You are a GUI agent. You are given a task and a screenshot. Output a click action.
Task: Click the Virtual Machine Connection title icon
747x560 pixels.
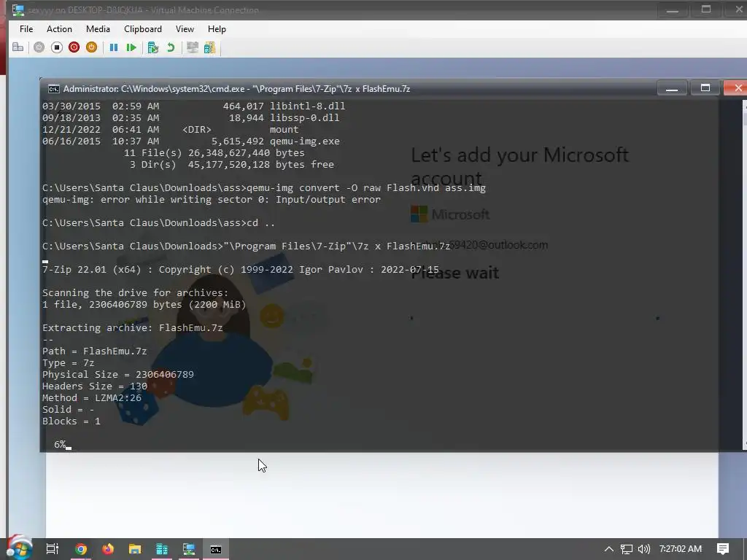click(18, 10)
